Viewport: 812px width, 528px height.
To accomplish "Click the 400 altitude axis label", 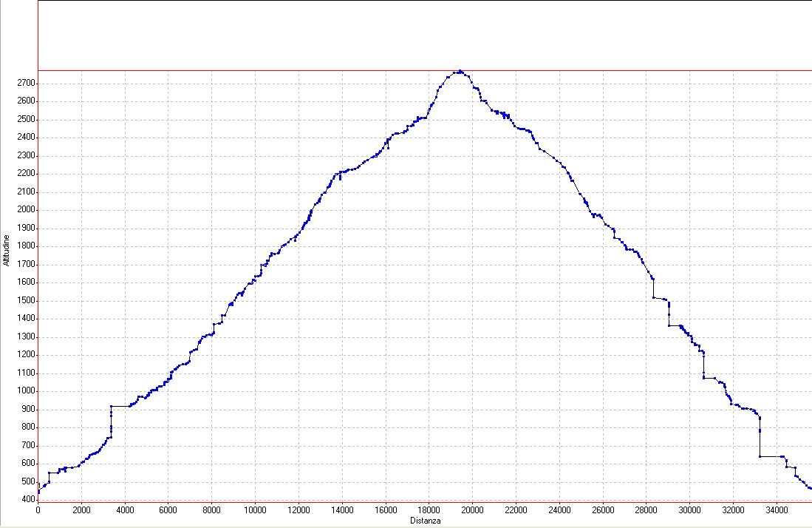I will (29, 499).
